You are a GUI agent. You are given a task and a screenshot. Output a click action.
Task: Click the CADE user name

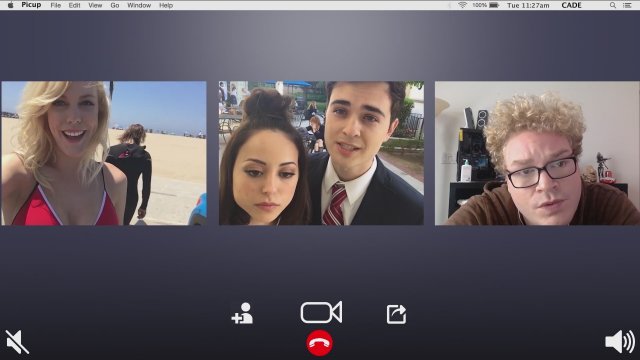571,5
